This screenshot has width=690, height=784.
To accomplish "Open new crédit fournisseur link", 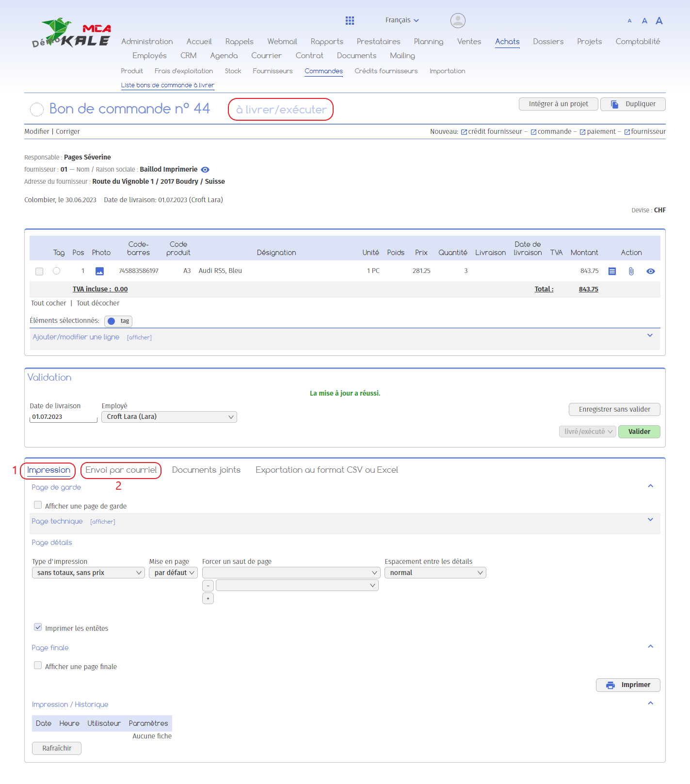I will click(x=494, y=131).
